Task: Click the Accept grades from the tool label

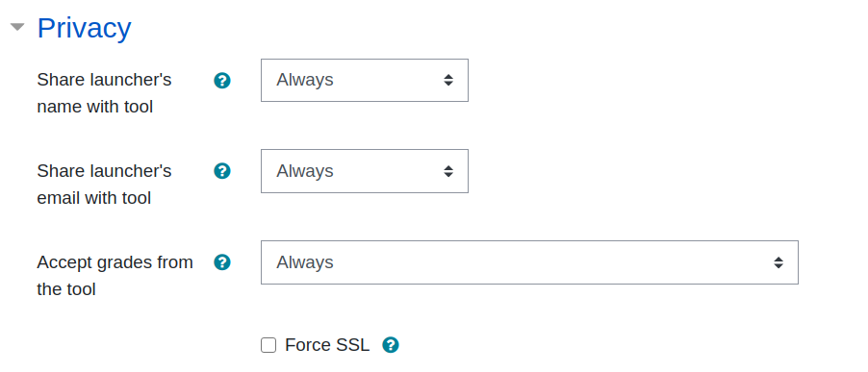Action: coord(115,275)
